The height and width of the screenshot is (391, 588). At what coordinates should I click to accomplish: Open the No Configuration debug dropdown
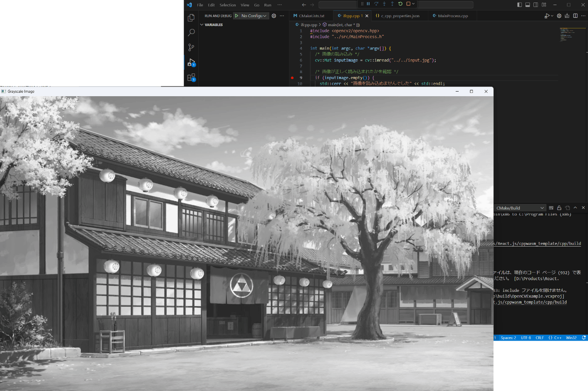point(254,16)
